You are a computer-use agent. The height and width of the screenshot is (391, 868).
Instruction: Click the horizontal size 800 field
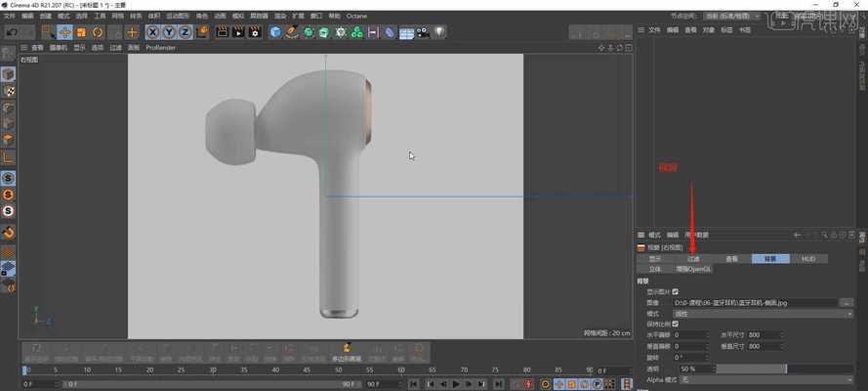(764, 335)
